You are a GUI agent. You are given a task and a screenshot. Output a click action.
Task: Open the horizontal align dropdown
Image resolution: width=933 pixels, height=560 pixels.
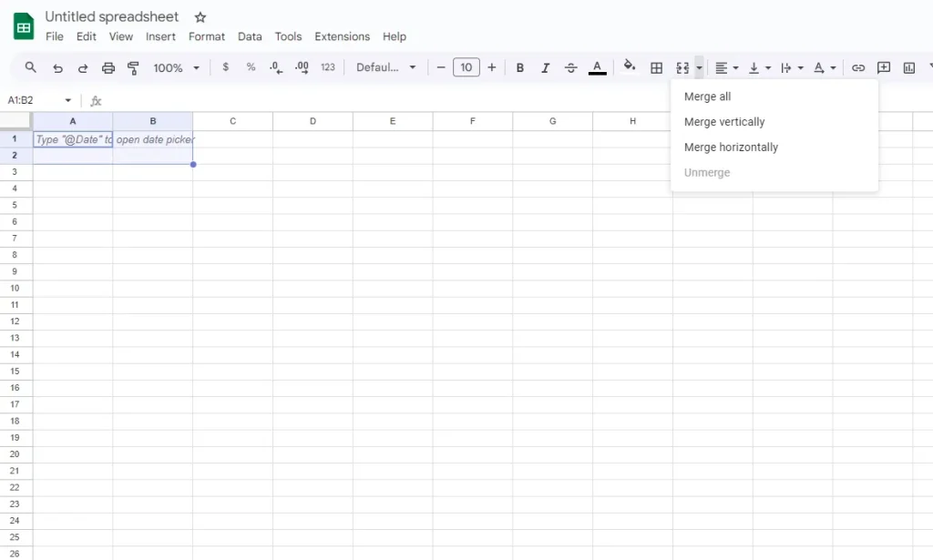726,67
